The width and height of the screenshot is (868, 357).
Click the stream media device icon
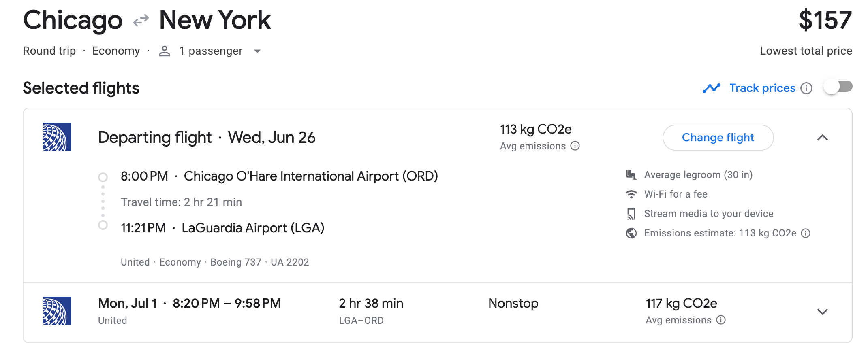[631, 214]
